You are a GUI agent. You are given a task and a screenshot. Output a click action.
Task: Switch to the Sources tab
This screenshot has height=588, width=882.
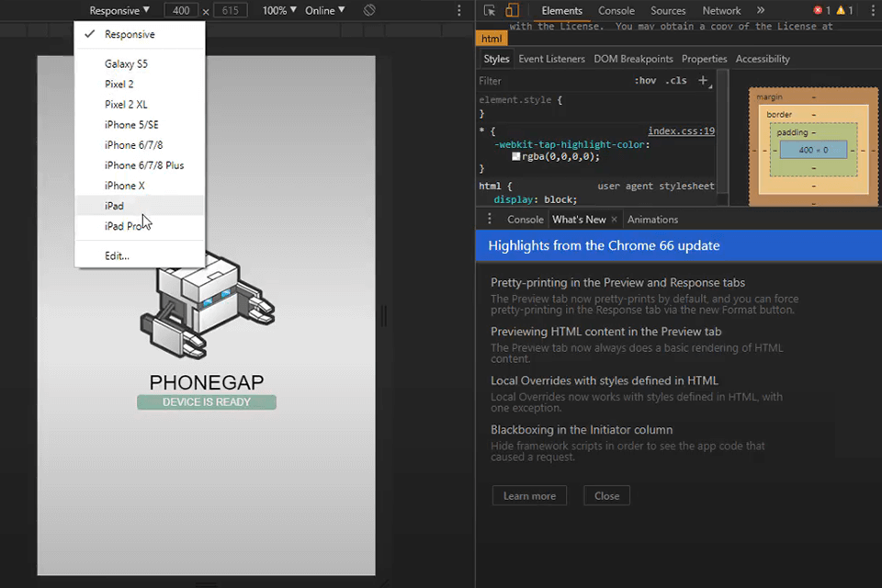[x=668, y=11]
